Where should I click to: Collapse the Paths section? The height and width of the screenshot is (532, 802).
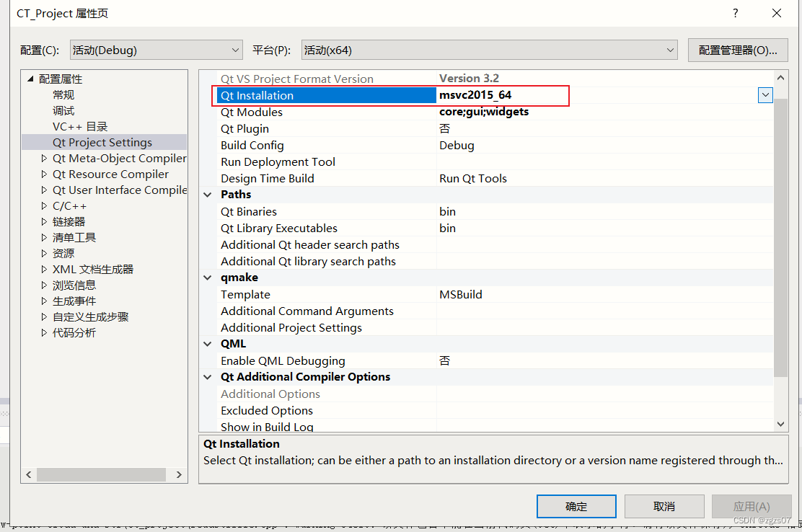[x=208, y=195]
